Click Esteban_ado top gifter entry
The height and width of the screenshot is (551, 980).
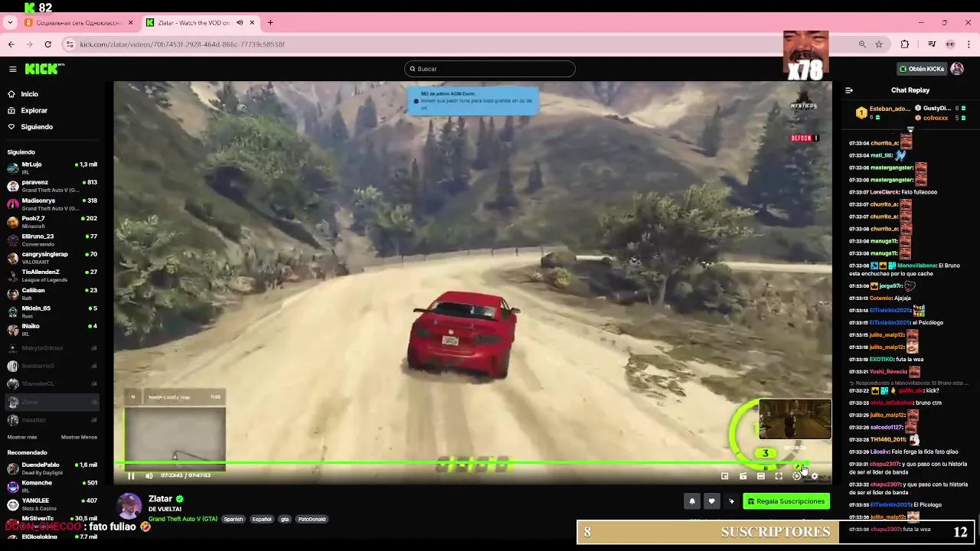pos(883,112)
